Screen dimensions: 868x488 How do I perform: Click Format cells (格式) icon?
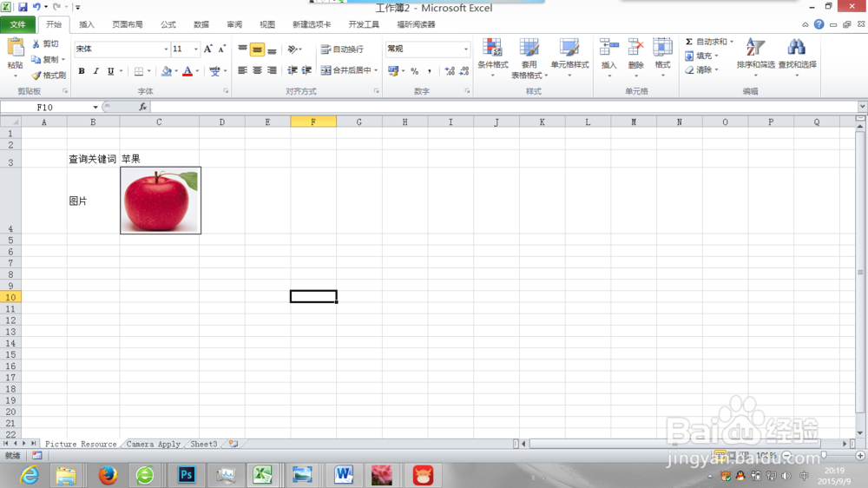662,48
